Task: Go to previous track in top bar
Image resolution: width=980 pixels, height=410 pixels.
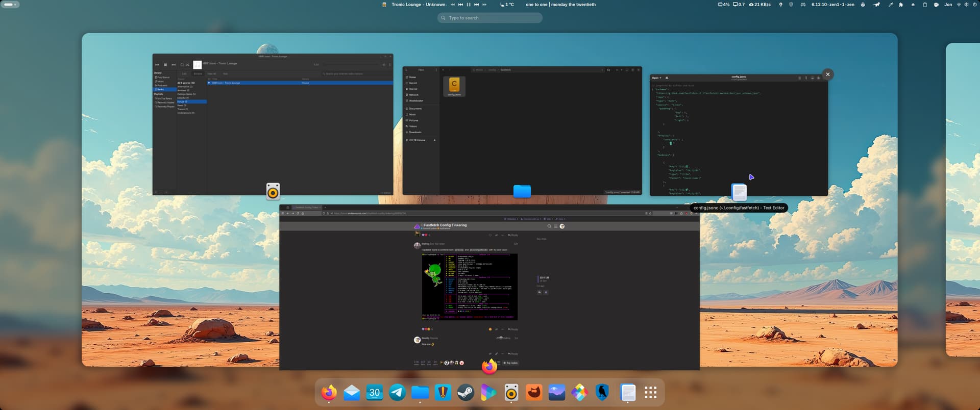Action: coord(460,5)
